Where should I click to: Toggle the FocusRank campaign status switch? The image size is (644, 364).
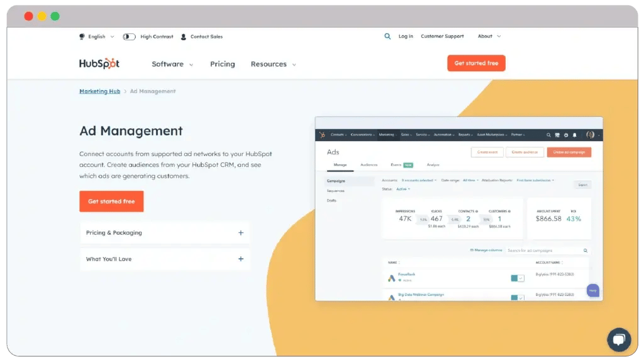pyautogui.click(x=517, y=278)
